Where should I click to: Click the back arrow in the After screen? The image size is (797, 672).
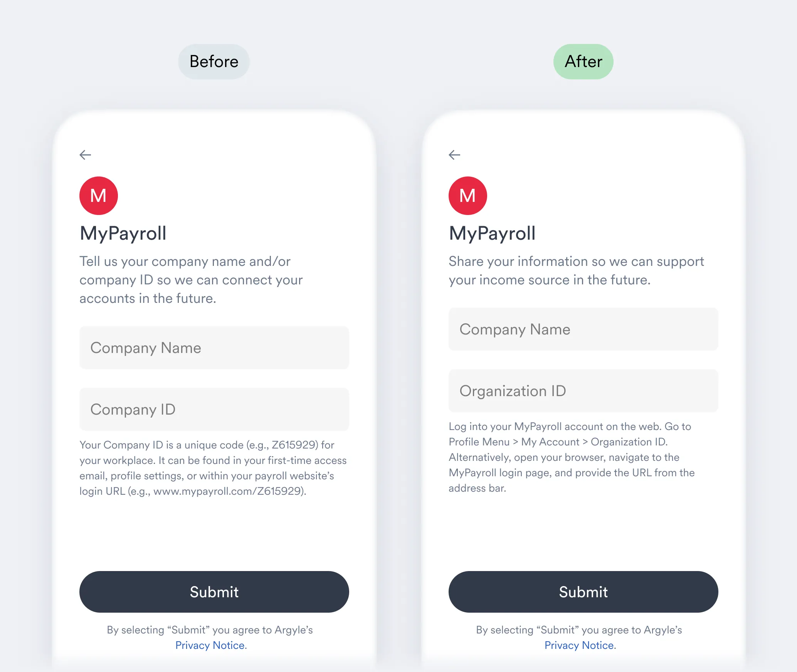(x=454, y=155)
